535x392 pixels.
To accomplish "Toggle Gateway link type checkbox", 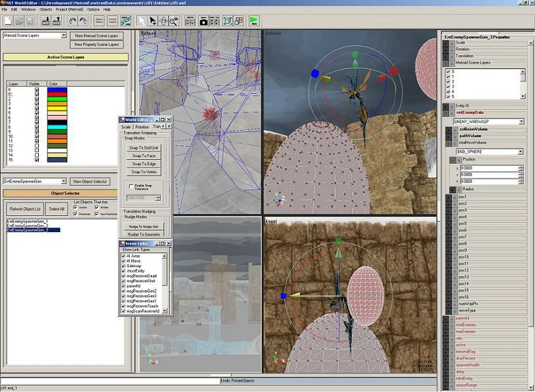I will click(x=124, y=266).
